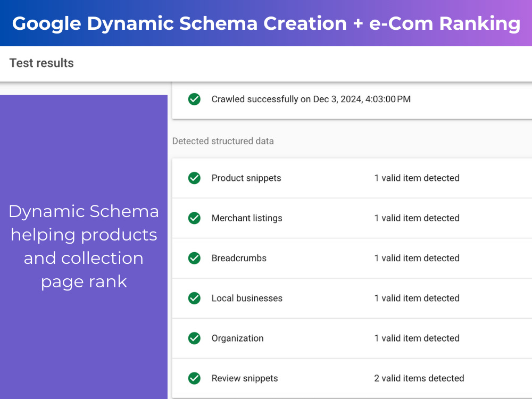Click the green checkmark beside Crawled successfully
This screenshot has width=532, height=399.
click(x=194, y=99)
